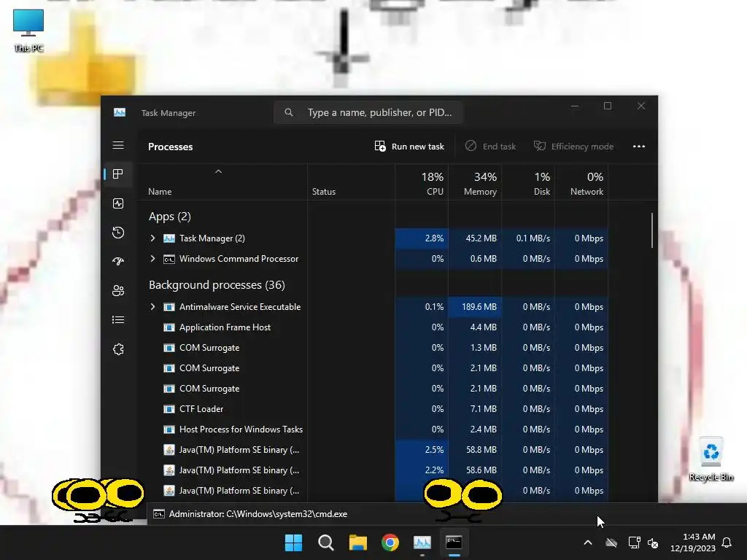The height and width of the screenshot is (560, 747).
Task: Open Recycle Bin desktop icon
Action: [x=711, y=459]
